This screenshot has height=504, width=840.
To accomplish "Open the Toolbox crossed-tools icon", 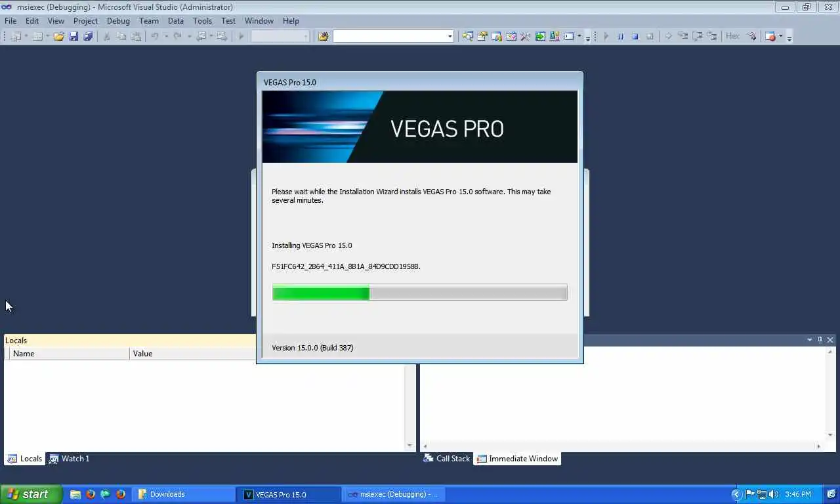I will [x=525, y=36].
